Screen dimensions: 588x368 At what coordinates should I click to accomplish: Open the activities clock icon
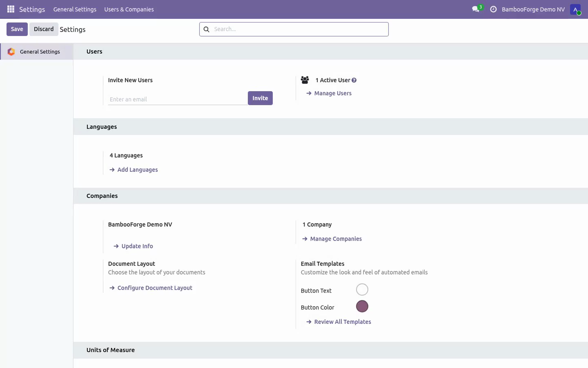(x=493, y=9)
